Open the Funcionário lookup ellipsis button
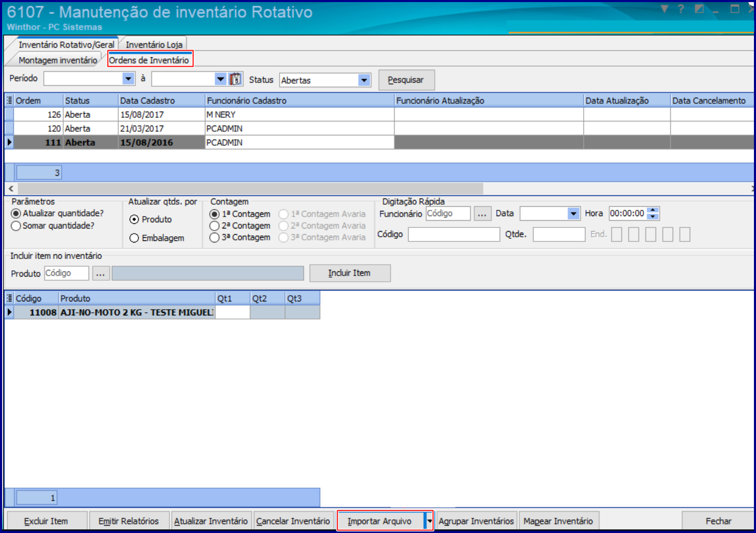This screenshot has width=756, height=533. click(482, 214)
